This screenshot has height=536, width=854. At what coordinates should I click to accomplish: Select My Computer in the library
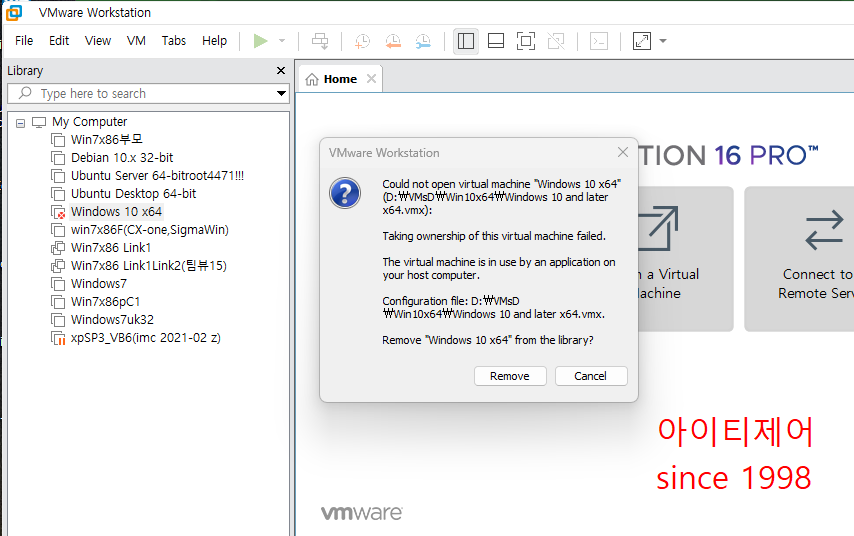89,121
